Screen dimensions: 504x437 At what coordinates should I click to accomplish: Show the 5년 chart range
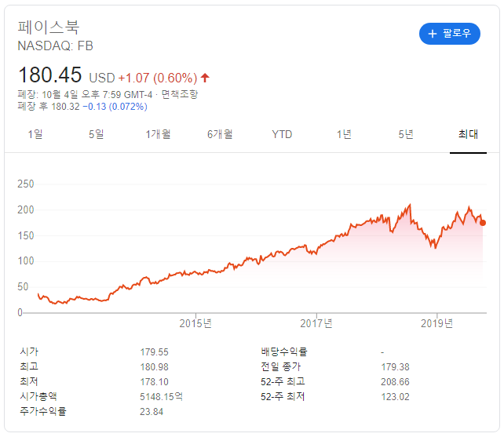pos(406,134)
